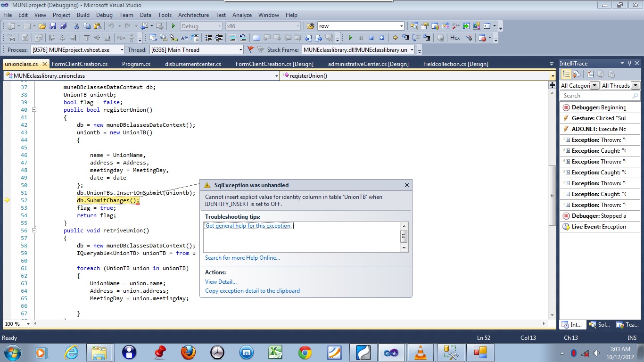Viewport: 644px width, 362px height.
Task: Click the Save All icon
Action: pos(63,26)
